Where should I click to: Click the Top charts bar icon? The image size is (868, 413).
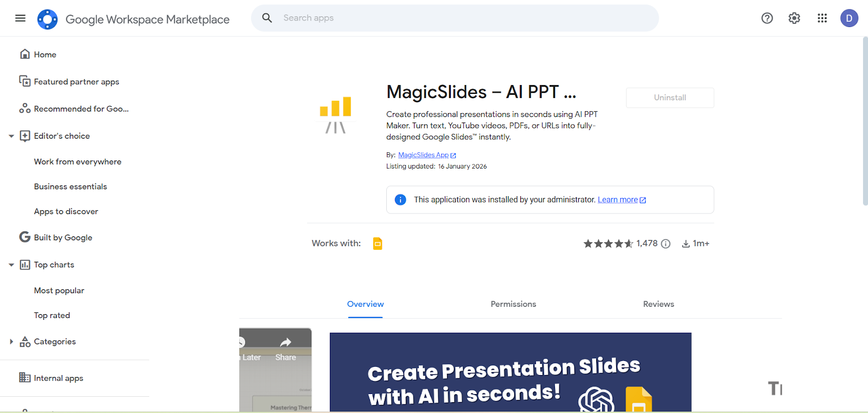24,264
